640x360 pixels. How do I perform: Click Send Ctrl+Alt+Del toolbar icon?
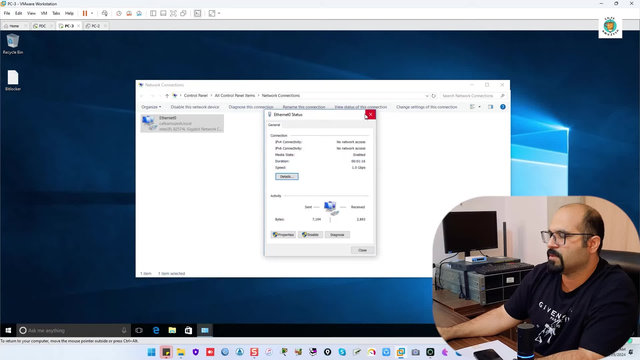pos(105,13)
